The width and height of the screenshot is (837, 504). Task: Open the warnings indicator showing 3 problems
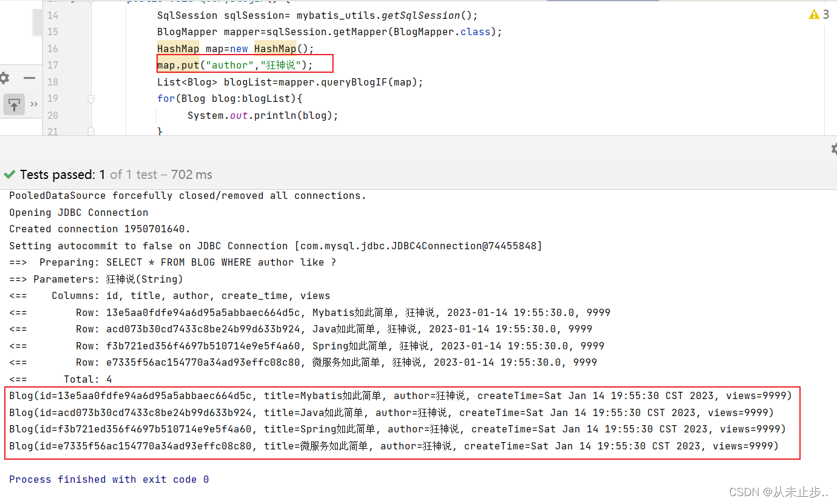(819, 15)
